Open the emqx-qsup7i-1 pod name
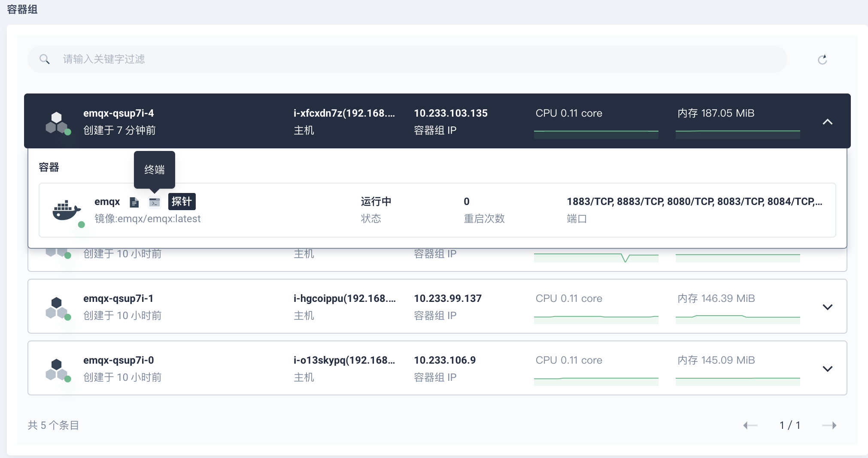The width and height of the screenshot is (868, 458). 118,298
